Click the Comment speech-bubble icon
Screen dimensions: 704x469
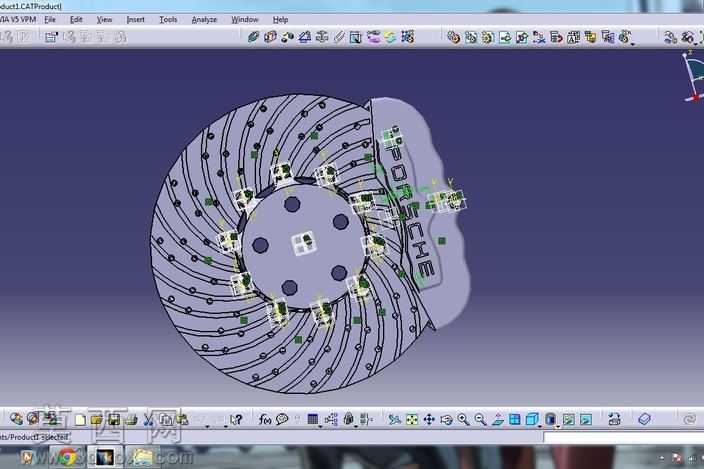[282, 419]
